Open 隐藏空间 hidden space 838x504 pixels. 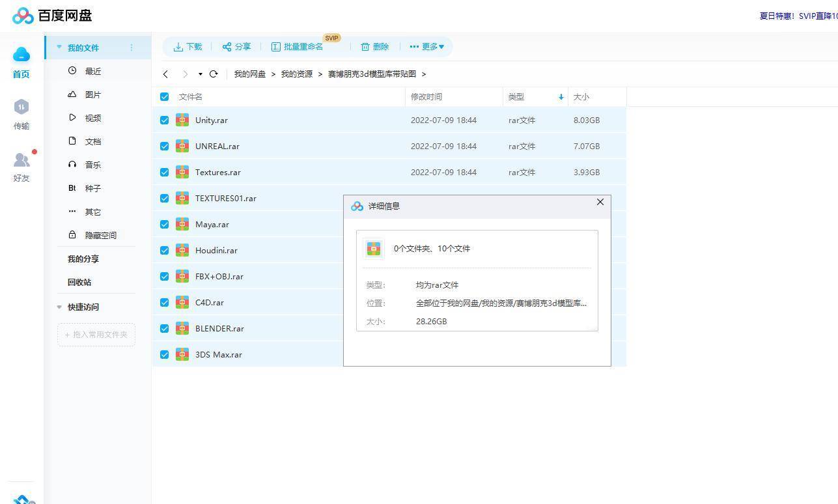[101, 235]
